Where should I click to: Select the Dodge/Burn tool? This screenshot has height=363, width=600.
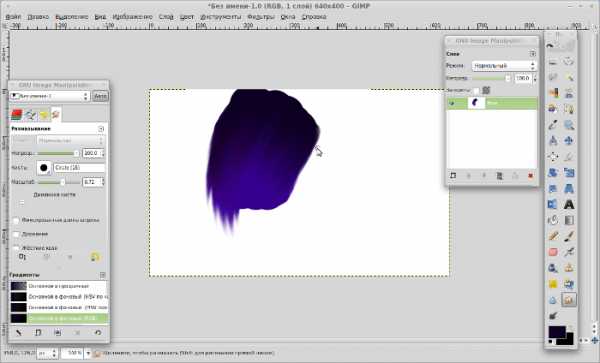click(x=553, y=316)
